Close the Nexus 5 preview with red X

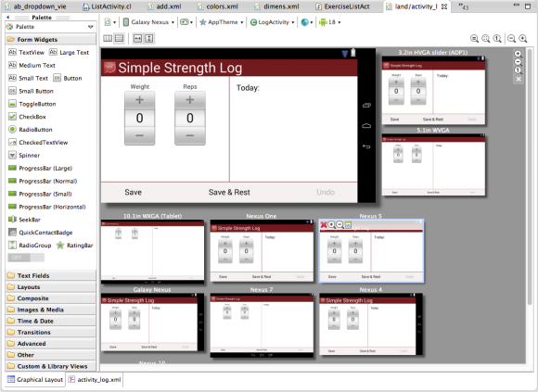[323, 225]
